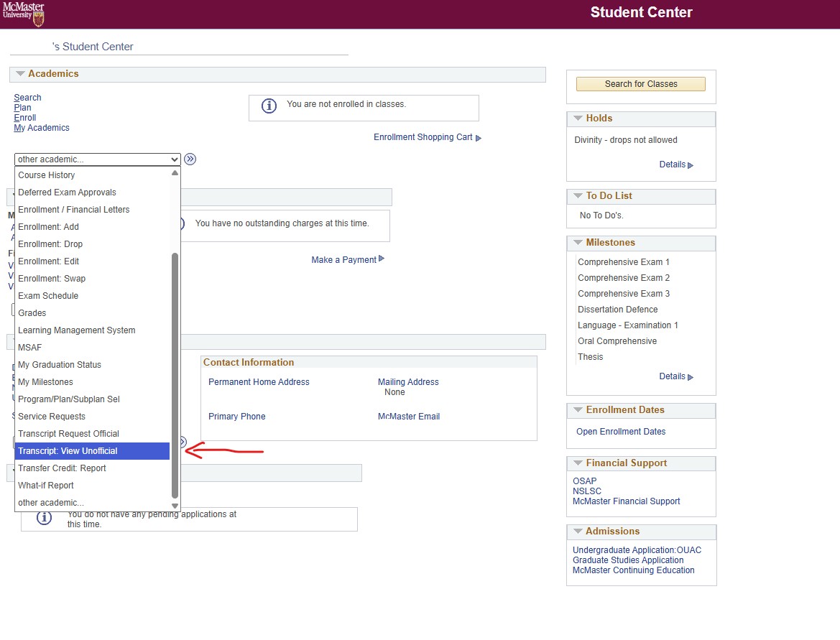Viewport: 840px width, 640px height.
Task: Select Course History from the list
Action: coord(92,175)
